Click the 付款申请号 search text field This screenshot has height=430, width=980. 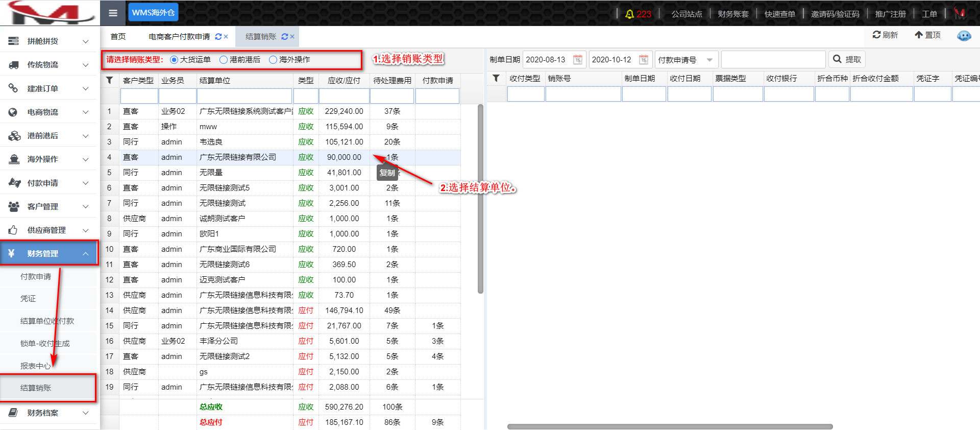tap(773, 60)
